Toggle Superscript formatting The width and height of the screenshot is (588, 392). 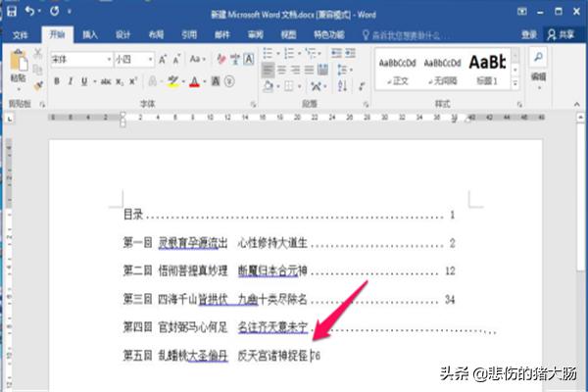click(x=133, y=81)
